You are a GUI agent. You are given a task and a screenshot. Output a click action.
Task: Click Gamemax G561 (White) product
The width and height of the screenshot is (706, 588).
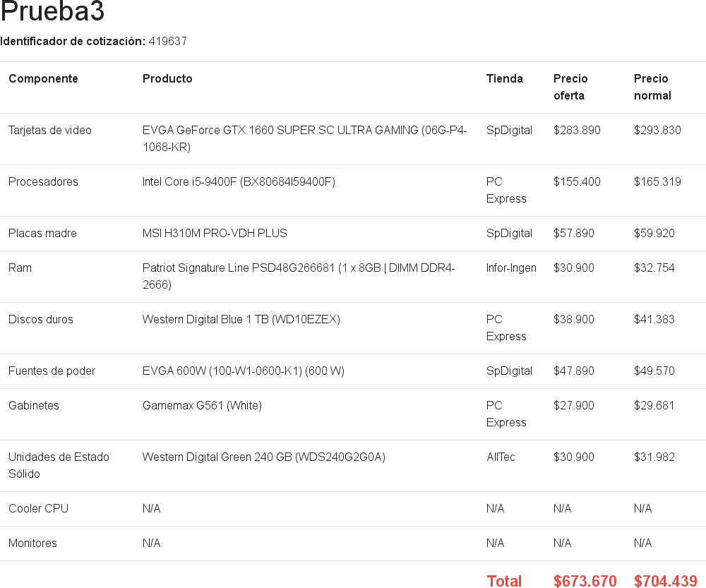click(x=202, y=406)
